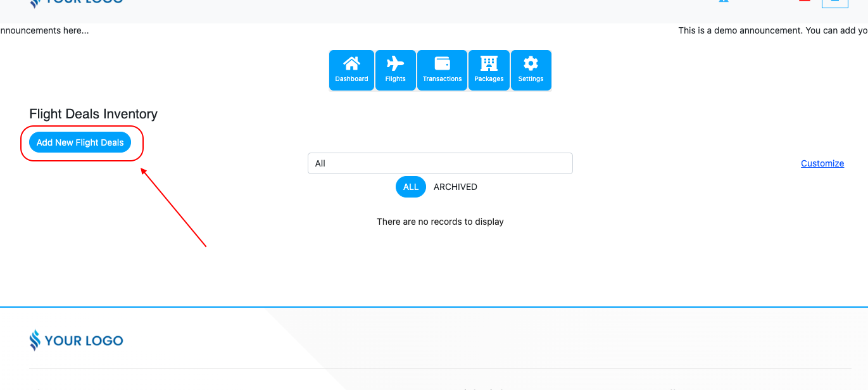Click the Flight Deals Inventory heading
This screenshot has height=390, width=868.
(x=93, y=114)
